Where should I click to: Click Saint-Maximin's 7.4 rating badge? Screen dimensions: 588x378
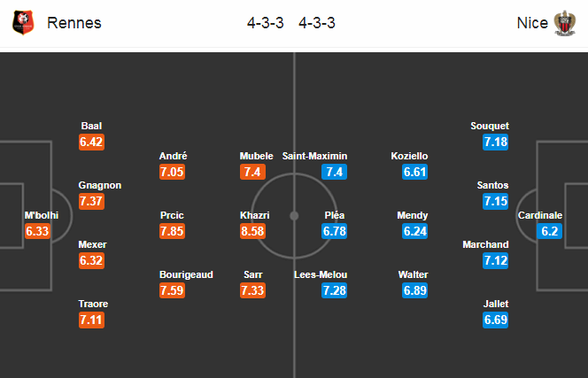click(334, 172)
